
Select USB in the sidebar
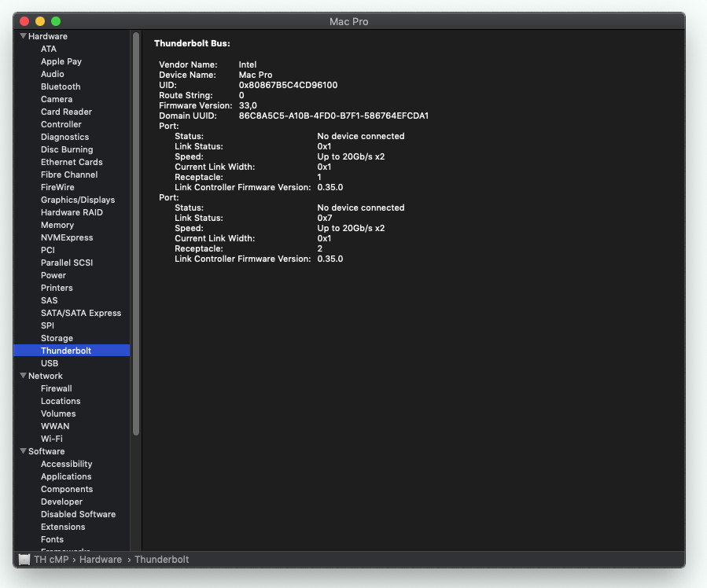(x=50, y=363)
